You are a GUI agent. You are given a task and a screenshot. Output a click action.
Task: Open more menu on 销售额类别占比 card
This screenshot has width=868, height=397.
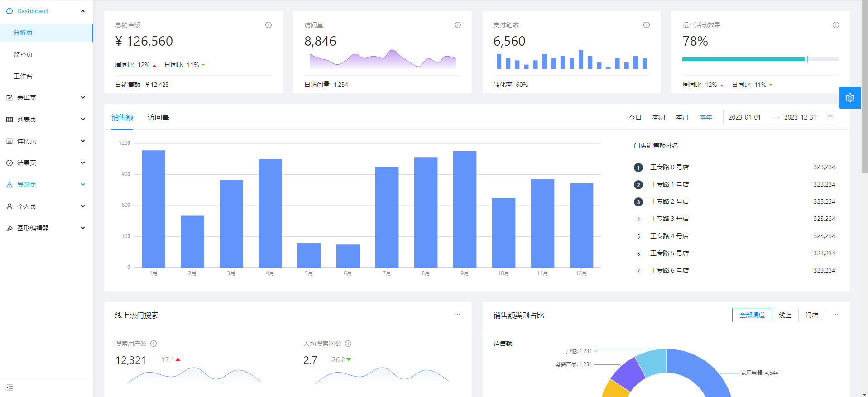(836, 315)
